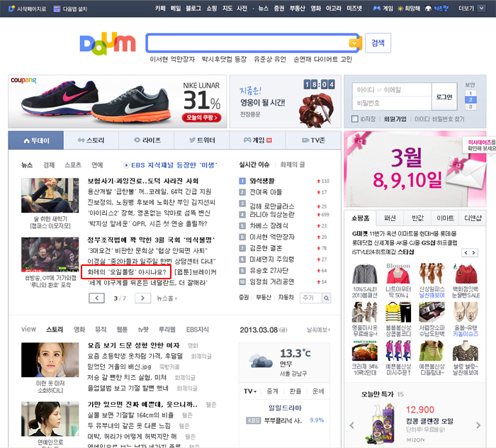Open the coupang Nike Lunar ad banner
The image size is (496, 448).
[118, 101]
